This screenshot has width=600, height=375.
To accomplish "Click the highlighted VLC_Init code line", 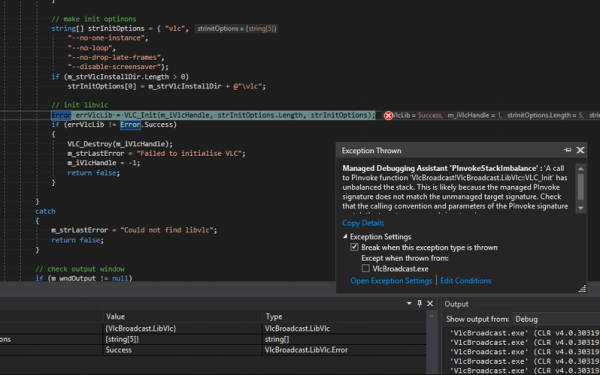I will coord(213,115).
